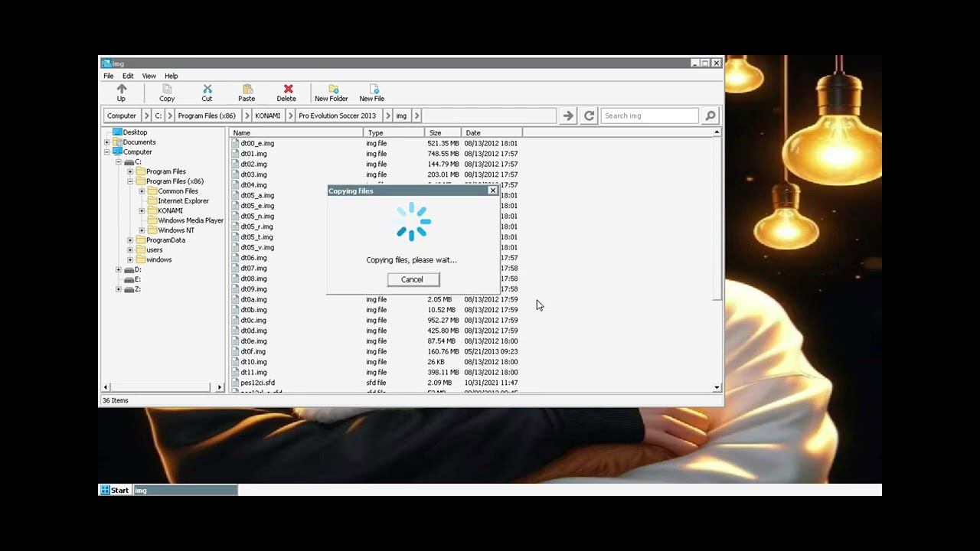Select the dt0d.img file name
Viewport: 980px width, 551px height.
click(x=253, y=331)
